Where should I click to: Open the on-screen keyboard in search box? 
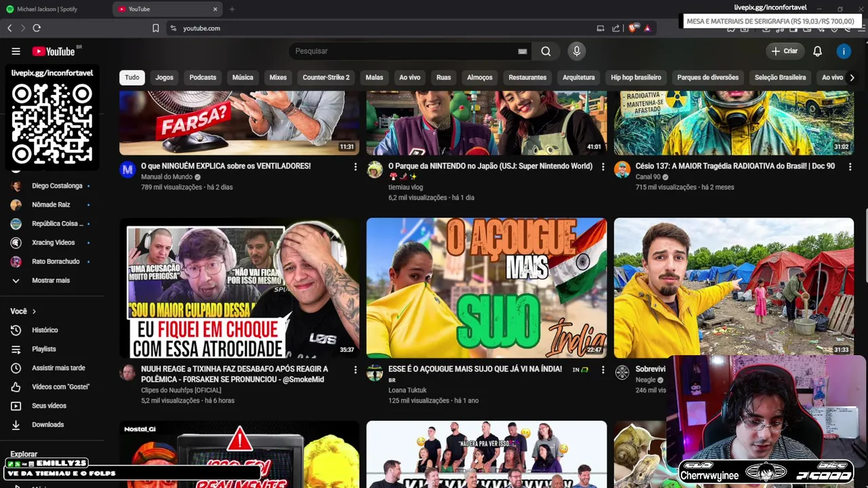click(522, 51)
